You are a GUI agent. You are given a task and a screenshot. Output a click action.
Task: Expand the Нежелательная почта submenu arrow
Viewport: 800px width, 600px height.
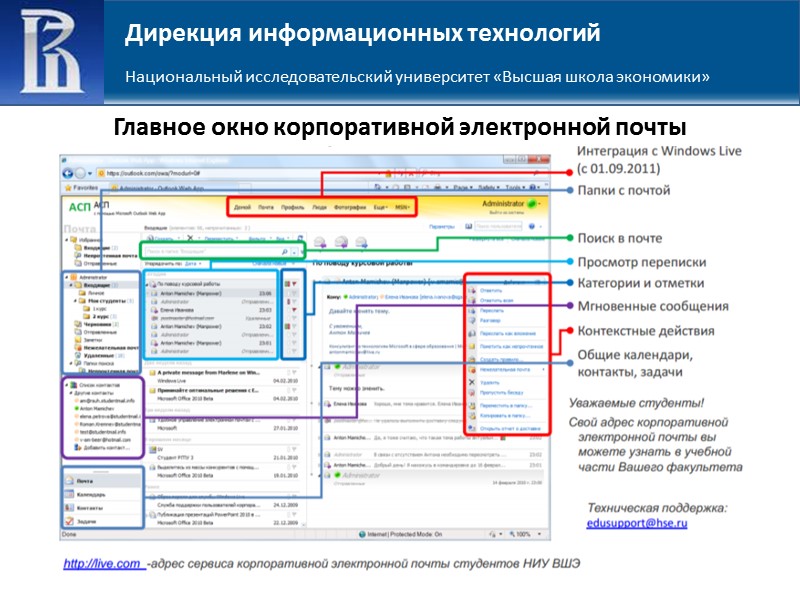pos(543,369)
